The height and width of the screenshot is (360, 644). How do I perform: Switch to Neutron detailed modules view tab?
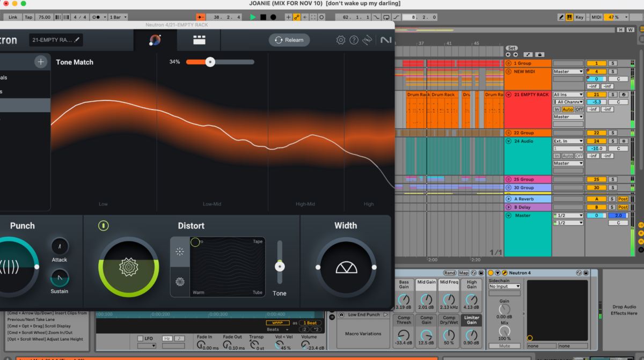[x=200, y=40]
